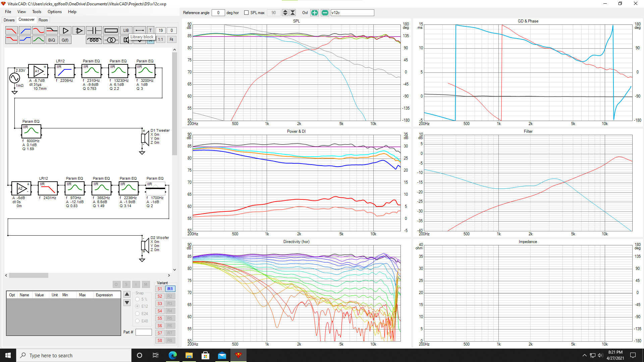The height and width of the screenshot is (362, 644).
Task: Enable the SPL max checkbox
Action: pyautogui.click(x=247, y=13)
